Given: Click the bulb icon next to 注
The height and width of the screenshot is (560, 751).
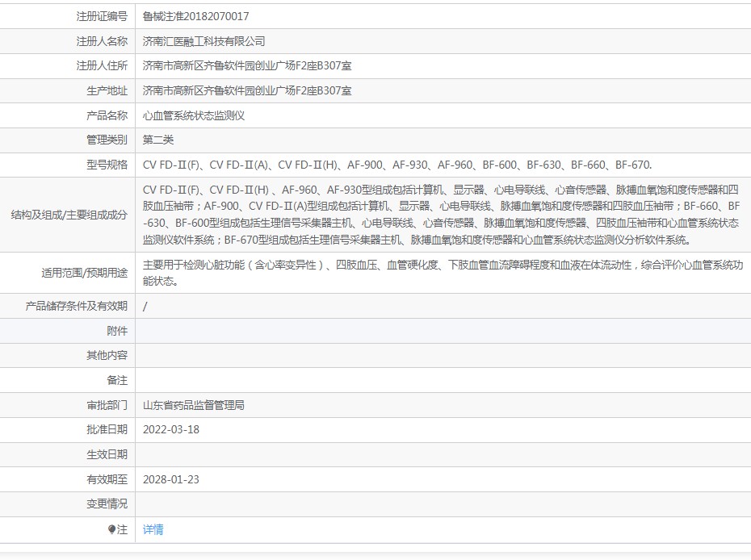Looking at the screenshot, I should (111, 529).
